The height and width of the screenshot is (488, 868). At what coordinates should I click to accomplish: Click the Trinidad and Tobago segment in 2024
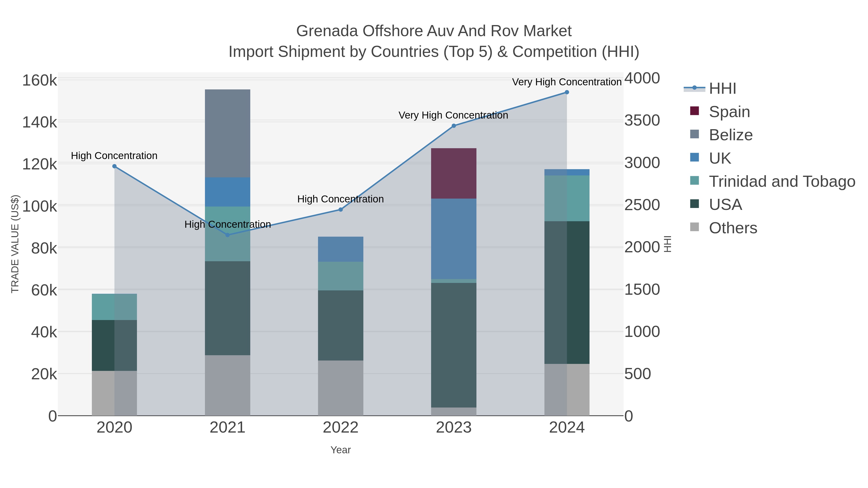567,198
